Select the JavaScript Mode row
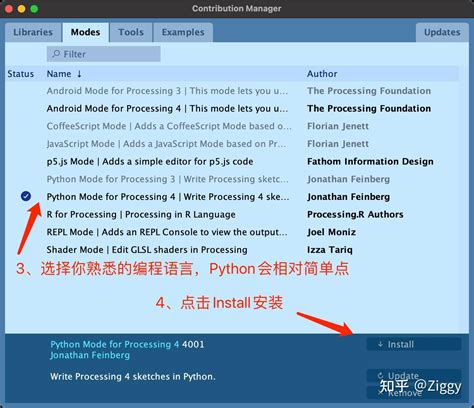 (233, 144)
